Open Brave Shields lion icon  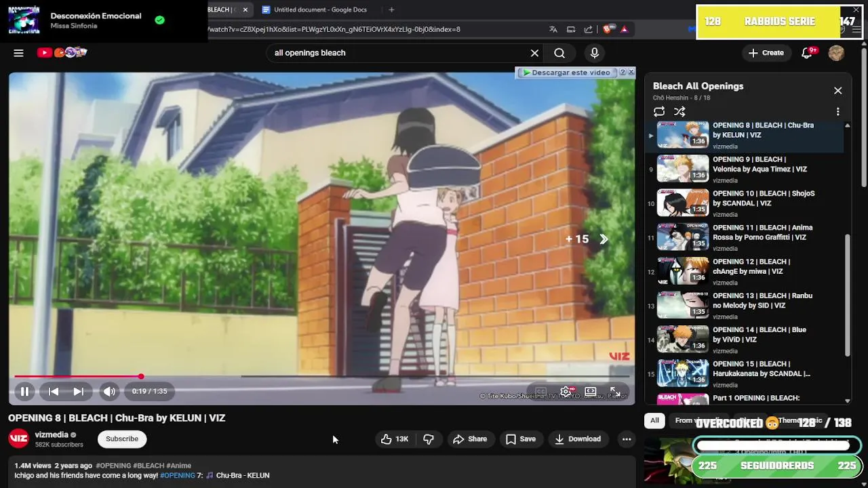608,29
